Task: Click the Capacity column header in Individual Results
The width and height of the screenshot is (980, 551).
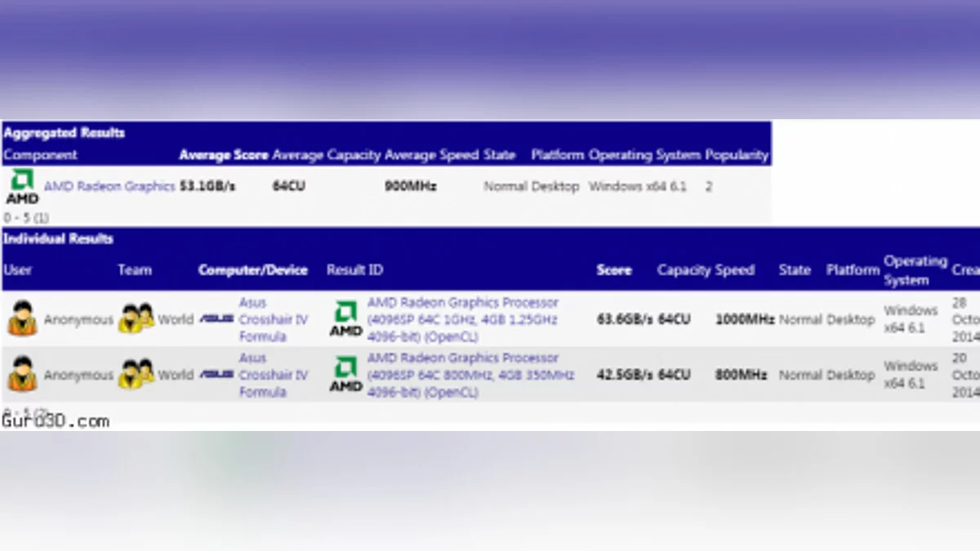Action: 684,270
